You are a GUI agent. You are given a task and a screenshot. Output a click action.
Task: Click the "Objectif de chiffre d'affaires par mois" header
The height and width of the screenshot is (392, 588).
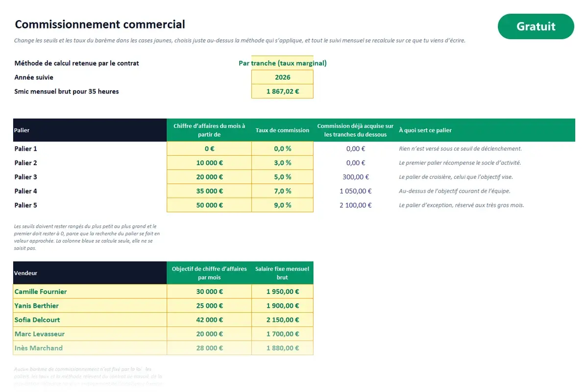tap(209, 273)
